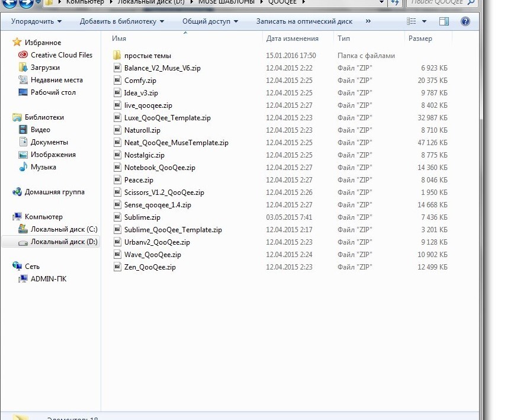Select Idea_v3.zip file
Viewport: 514px width, 420px height.
click(141, 93)
